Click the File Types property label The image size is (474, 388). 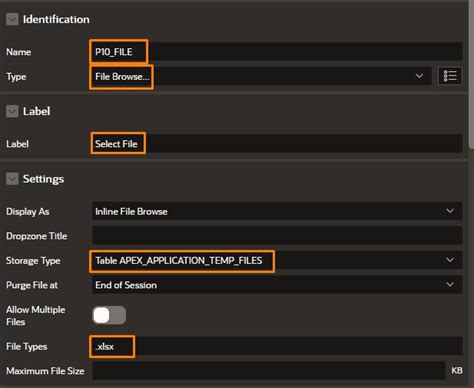click(x=26, y=347)
